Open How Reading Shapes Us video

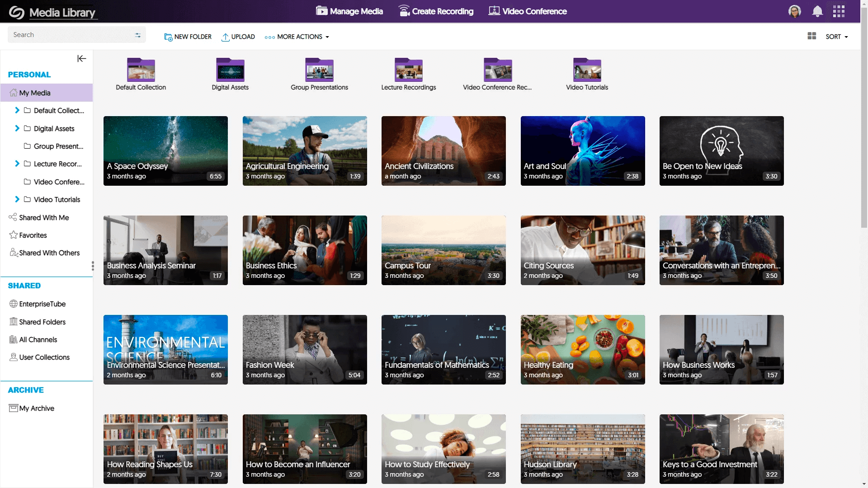(x=165, y=449)
